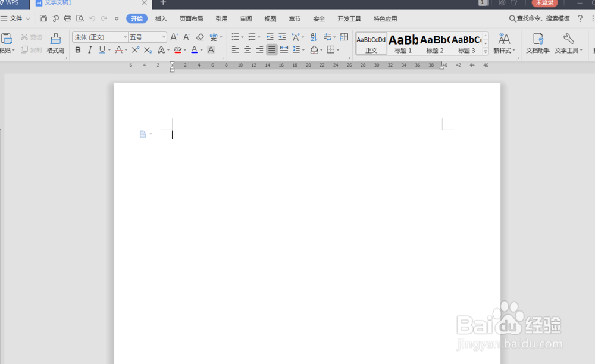Click the Center alignment icon
This screenshot has width=595, height=364.
coord(248,50)
